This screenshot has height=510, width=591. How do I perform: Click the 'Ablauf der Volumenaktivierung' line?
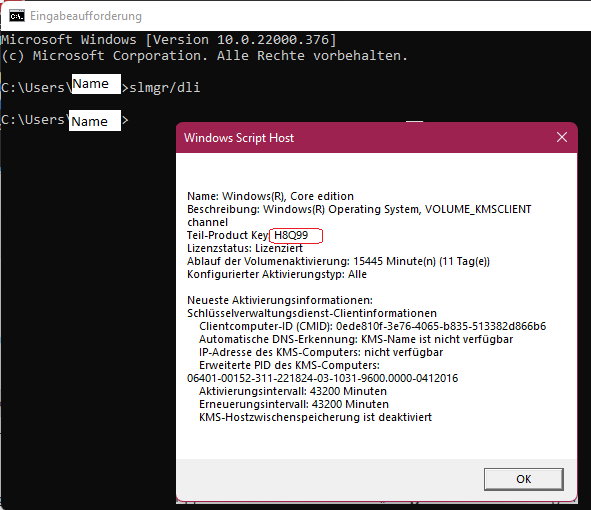click(x=338, y=261)
